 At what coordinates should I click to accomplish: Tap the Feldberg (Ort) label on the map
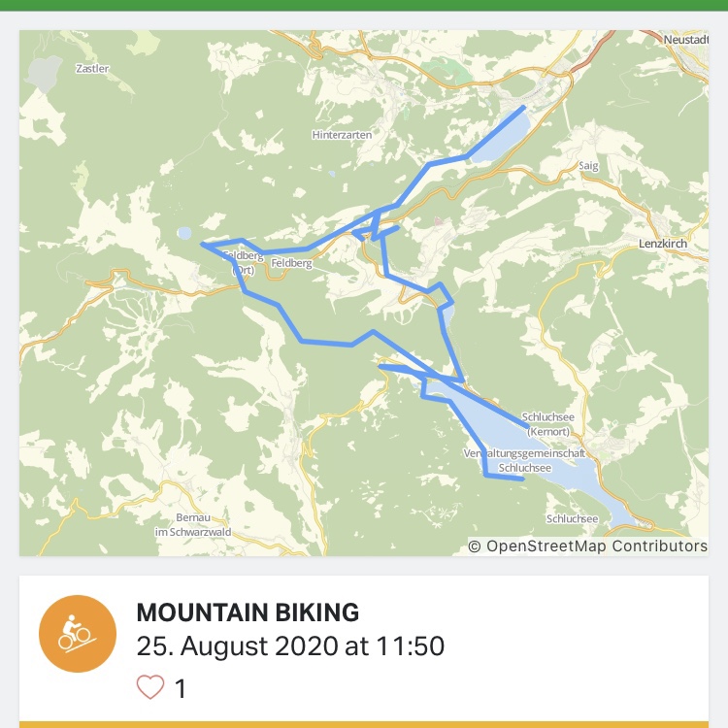(242, 262)
